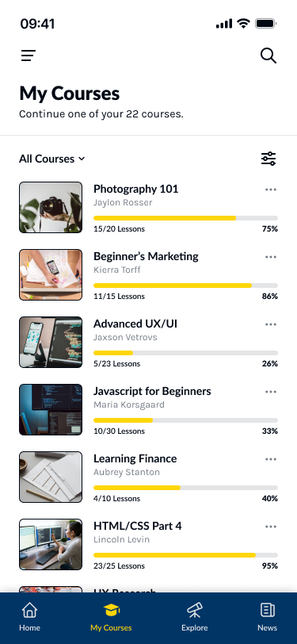The width and height of the screenshot is (297, 644).
Task: Open three-dot menu for Learning Finance
Action: tap(271, 458)
